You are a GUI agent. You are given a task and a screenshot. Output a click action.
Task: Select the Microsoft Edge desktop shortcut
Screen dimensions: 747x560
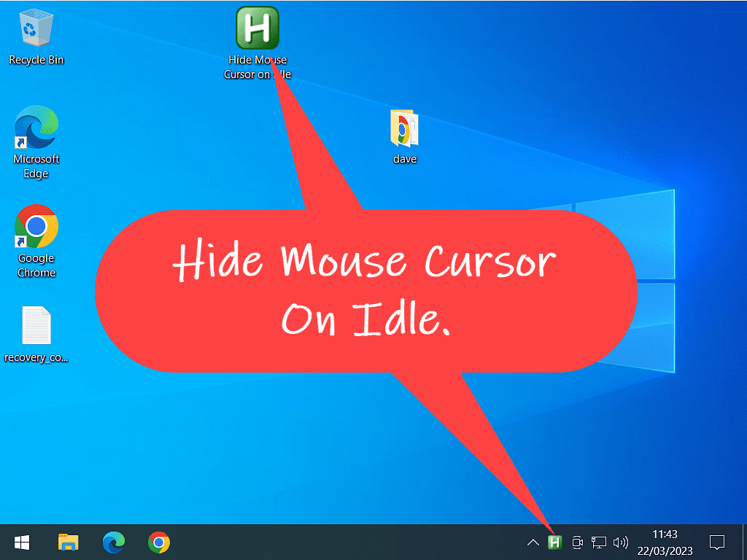[x=36, y=128]
